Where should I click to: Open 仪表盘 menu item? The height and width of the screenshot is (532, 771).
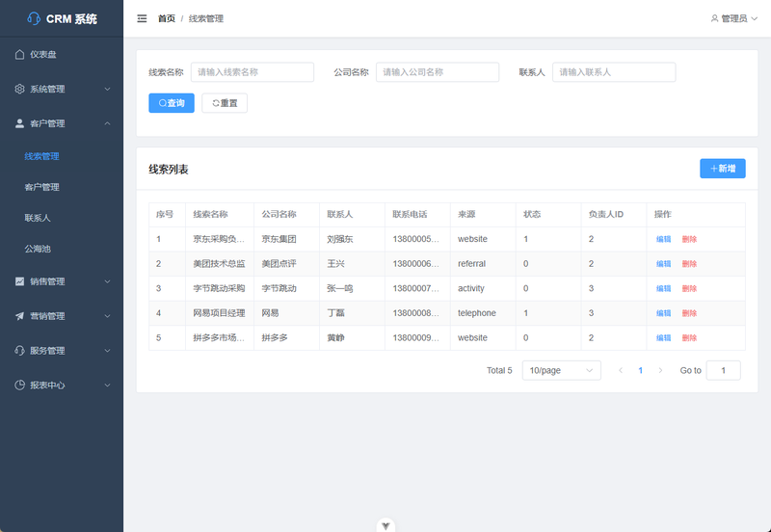point(62,55)
